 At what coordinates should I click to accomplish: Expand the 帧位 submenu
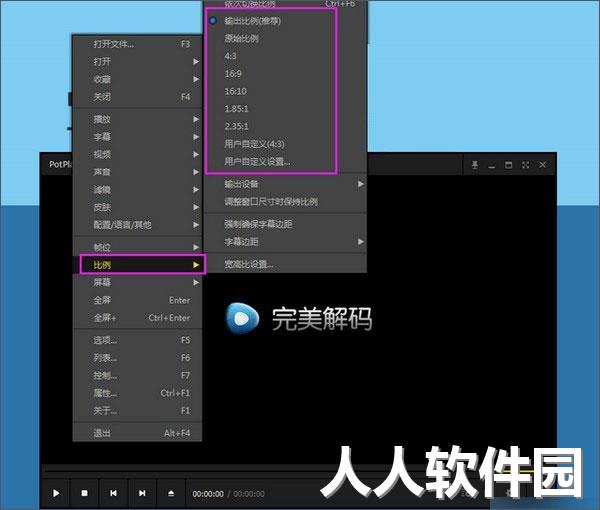(137, 247)
